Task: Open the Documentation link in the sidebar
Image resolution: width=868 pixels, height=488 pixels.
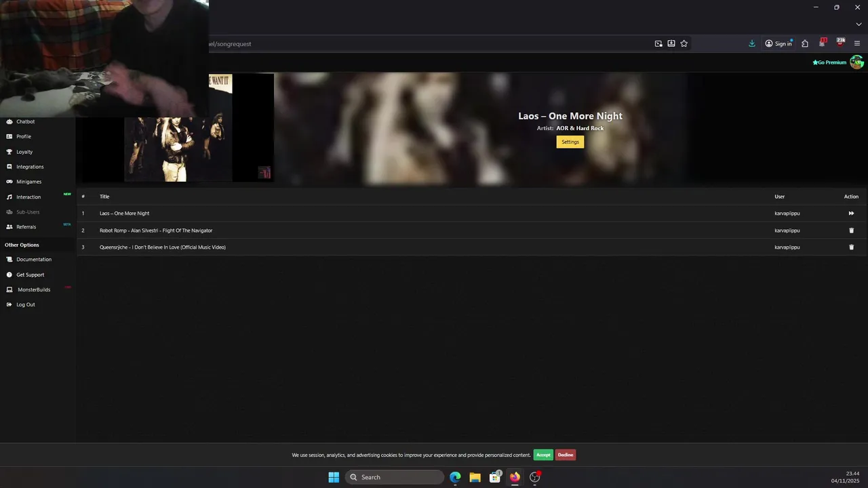Action: tap(34, 260)
